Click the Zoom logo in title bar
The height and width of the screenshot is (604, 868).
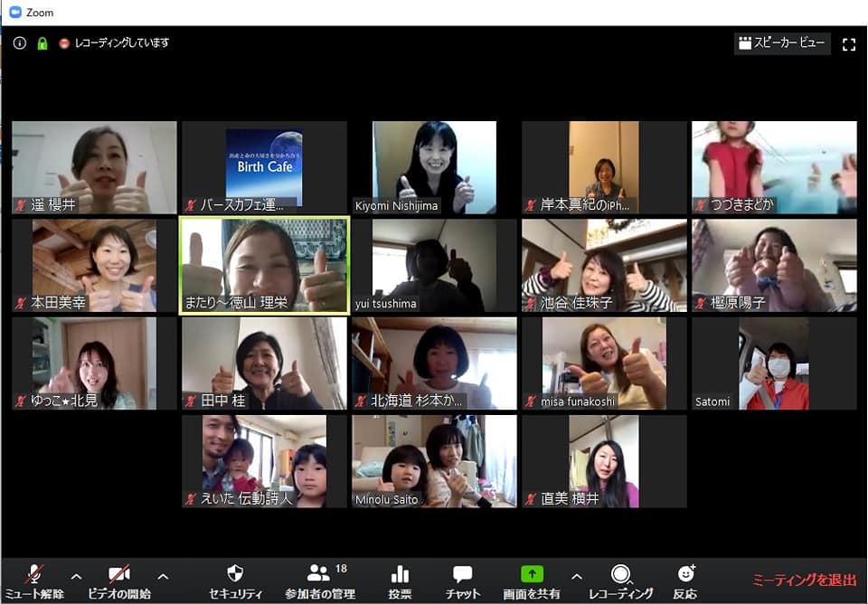pos(15,12)
